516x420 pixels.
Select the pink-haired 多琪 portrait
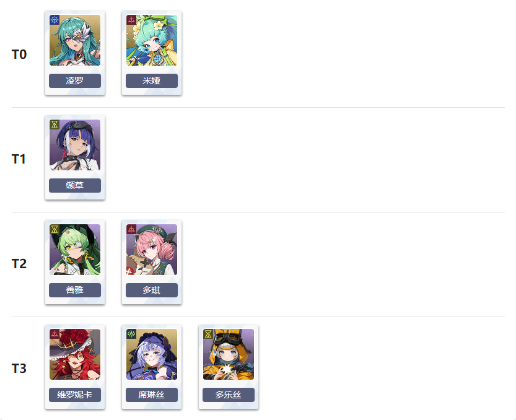152,250
